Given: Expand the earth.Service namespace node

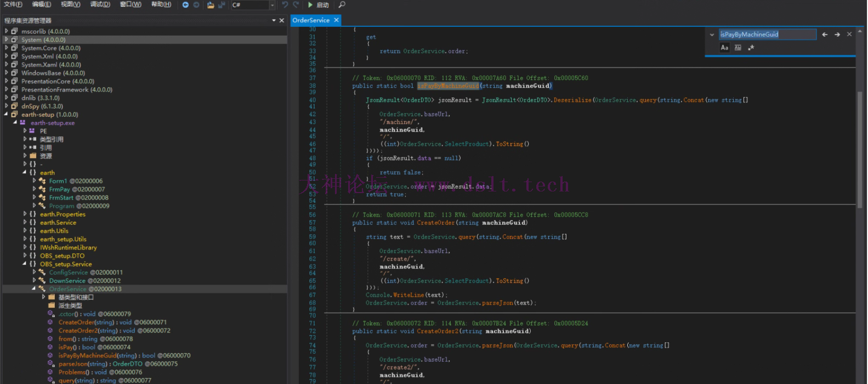Looking at the screenshot, I should click(25, 223).
